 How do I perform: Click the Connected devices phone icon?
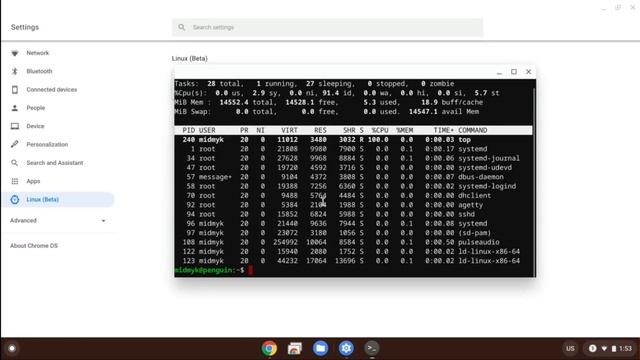(15, 90)
